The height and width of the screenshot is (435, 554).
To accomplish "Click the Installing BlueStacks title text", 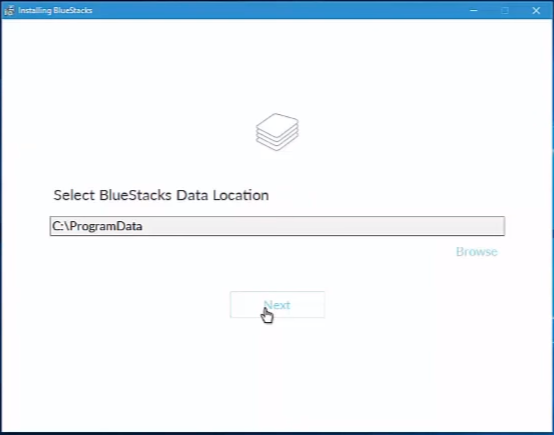I will pyautogui.click(x=55, y=10).
